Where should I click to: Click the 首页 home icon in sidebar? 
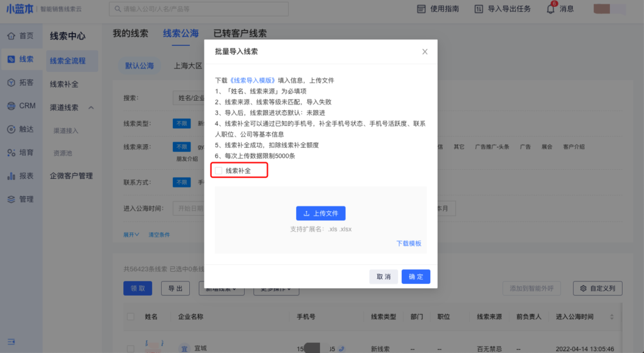point(11,36)
